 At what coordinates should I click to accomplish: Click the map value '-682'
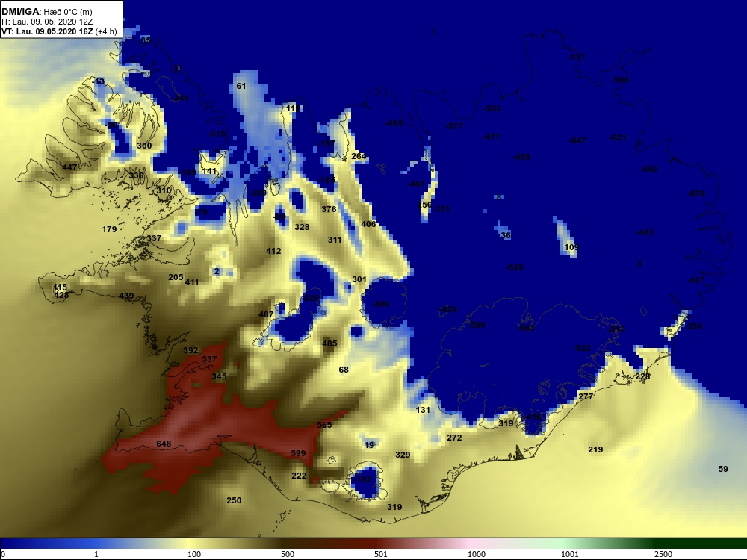pyautogui.click(x=649, y=169)
